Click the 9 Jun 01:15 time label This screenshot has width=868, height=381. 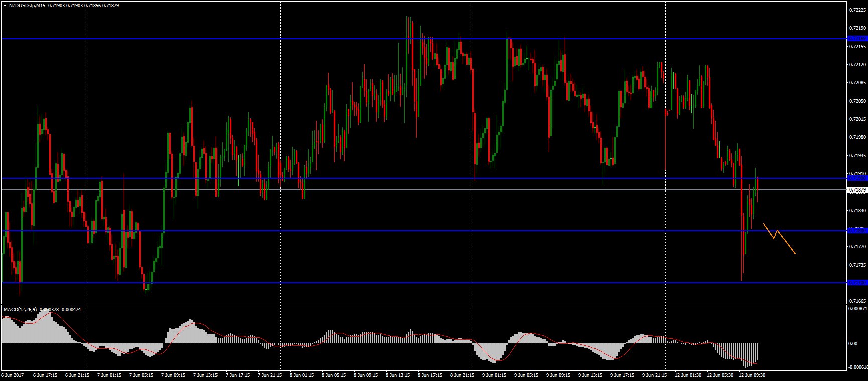(x=494, y=375)
